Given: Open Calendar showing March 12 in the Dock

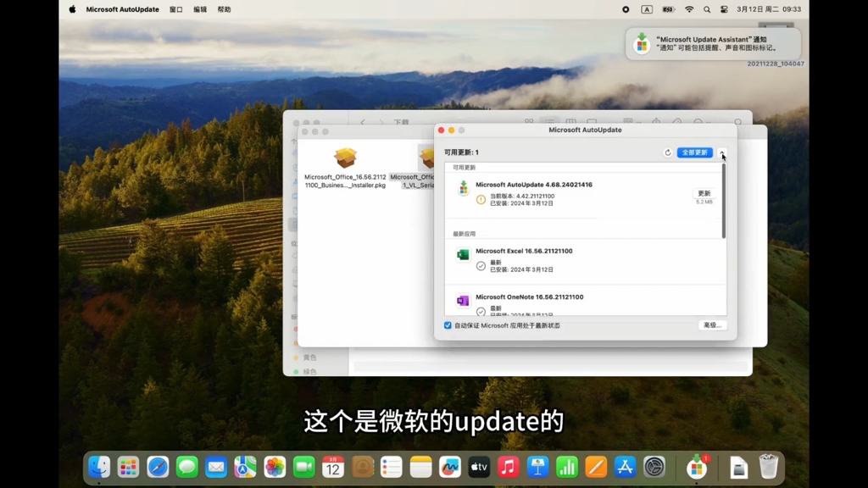Looking at the screenshot, I should (332, 467).
